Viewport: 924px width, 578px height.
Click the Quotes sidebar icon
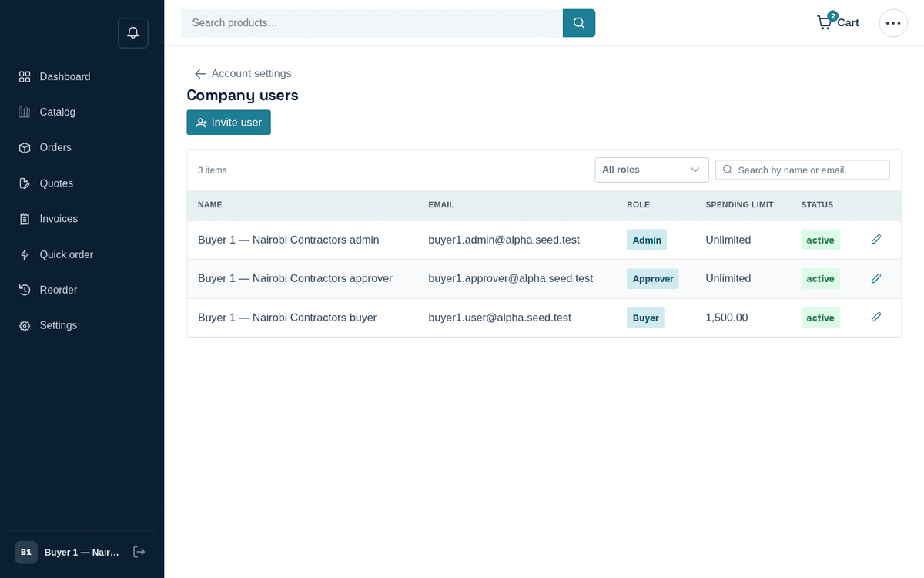point(25,183)
